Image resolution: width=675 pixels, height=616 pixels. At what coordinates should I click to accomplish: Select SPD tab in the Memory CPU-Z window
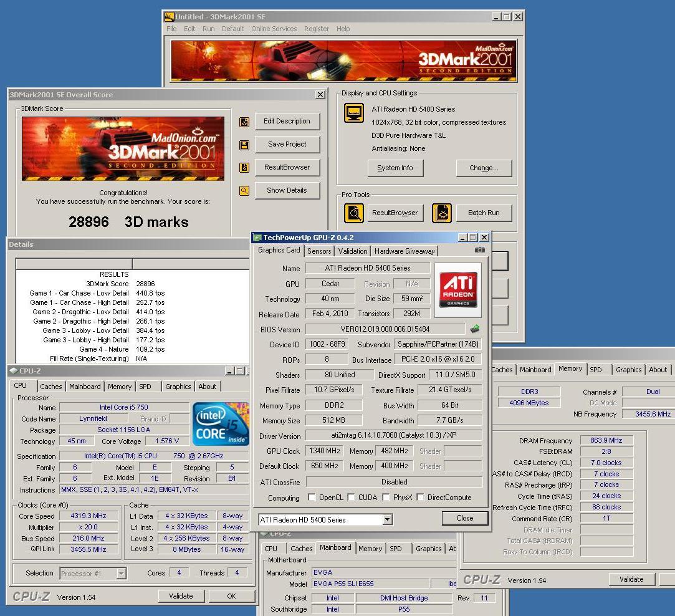point(596,370)
